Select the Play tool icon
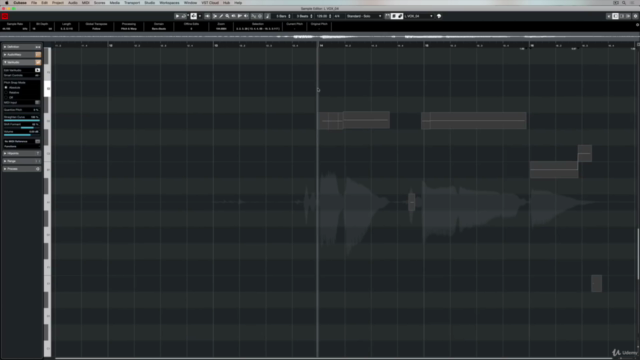Screen dimensions: 640x360 tap(240, 16)
